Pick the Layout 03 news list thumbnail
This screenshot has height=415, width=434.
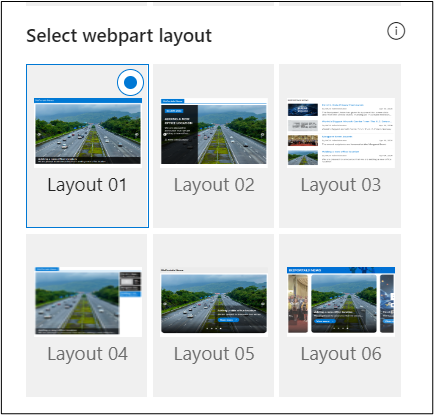(x=341, y=133)
